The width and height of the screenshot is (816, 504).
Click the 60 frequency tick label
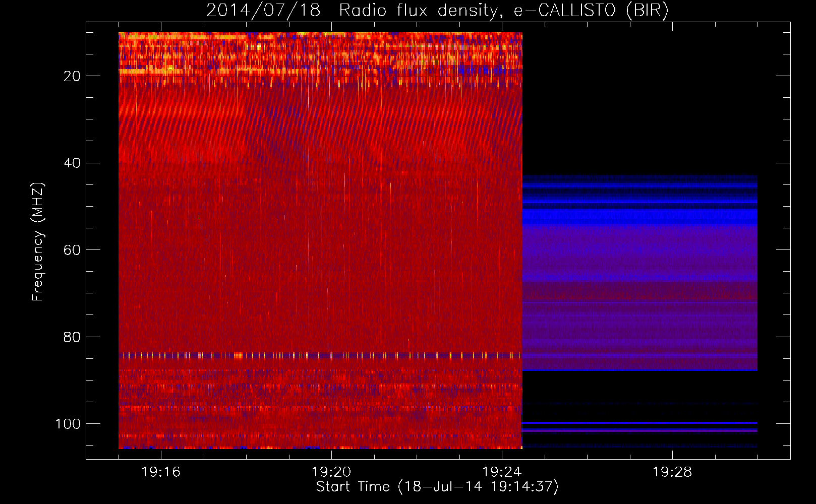coord(72,250)
